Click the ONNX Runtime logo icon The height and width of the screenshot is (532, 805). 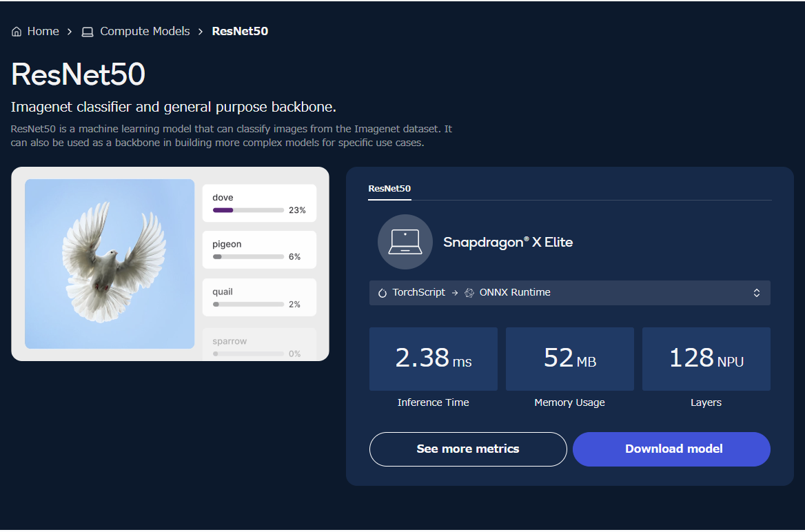click(469, 293)
